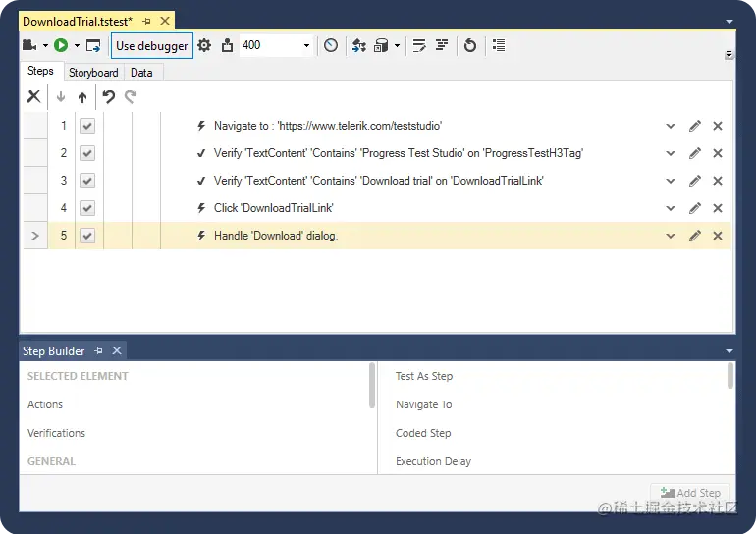
Task: Choose Navigate To option
Action: click(424, 404)
